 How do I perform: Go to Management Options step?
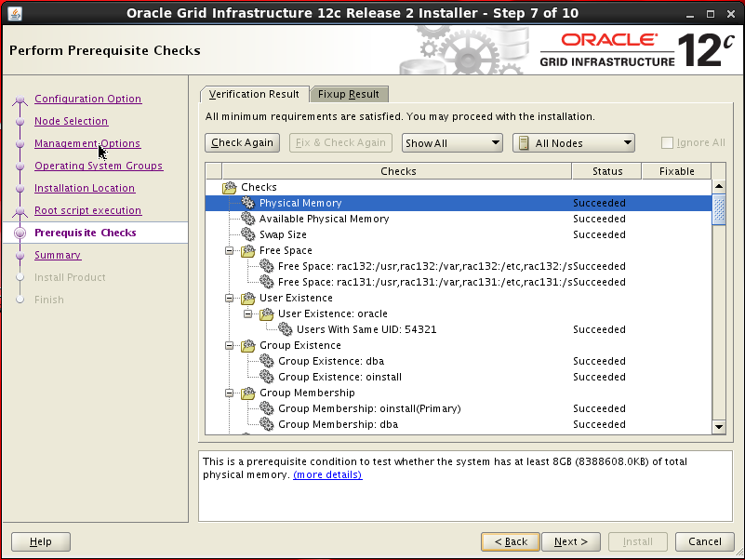[x=87, y=143]
